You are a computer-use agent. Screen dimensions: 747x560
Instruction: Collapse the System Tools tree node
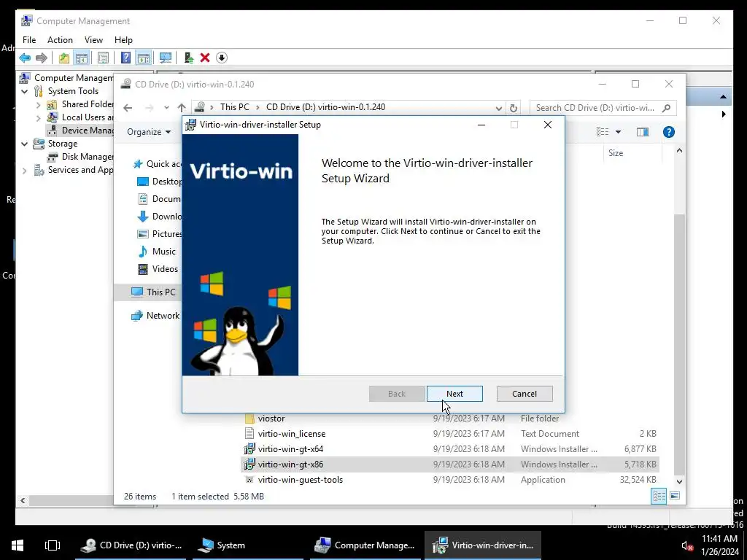pyautogui.click(x=24, y=91)
